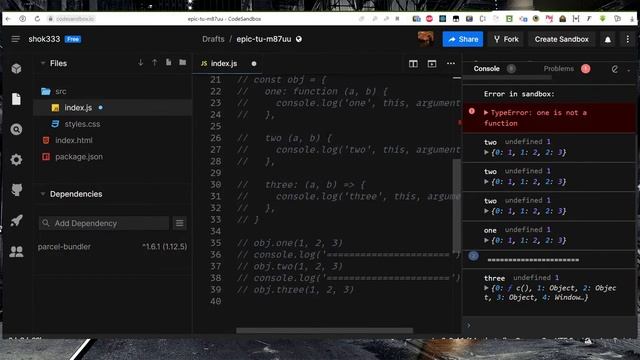The image size is (640, 360).
Task: Click the Fork button
Action: tap(506, 39)
